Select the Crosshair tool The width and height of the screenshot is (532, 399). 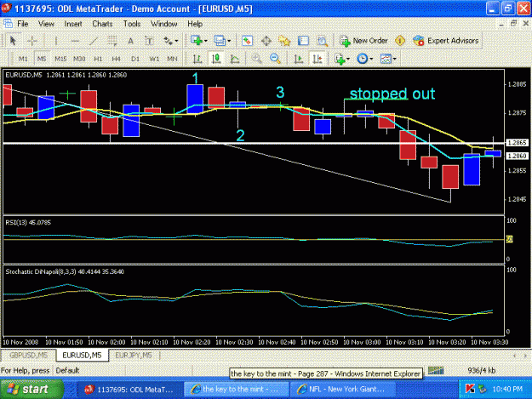pos(32,41)
